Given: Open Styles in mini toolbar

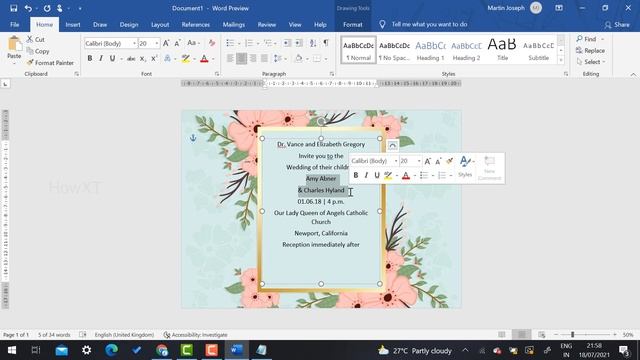Looking at the screenshot, I should pos(465,167).
